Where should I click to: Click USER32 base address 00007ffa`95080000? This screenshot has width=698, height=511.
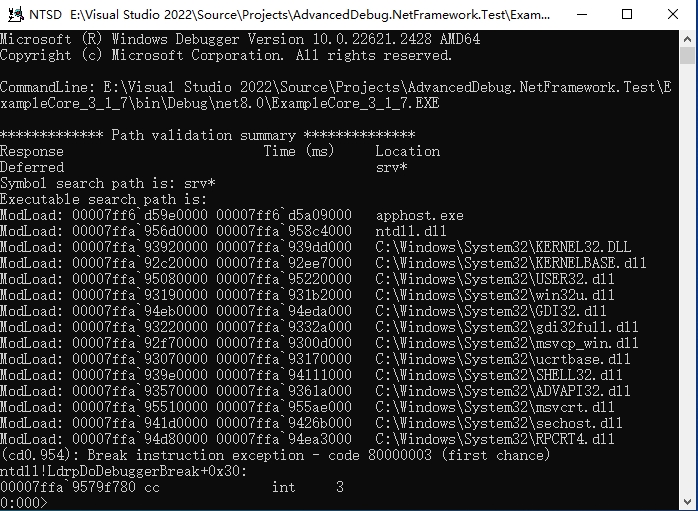tap(140, 279)
